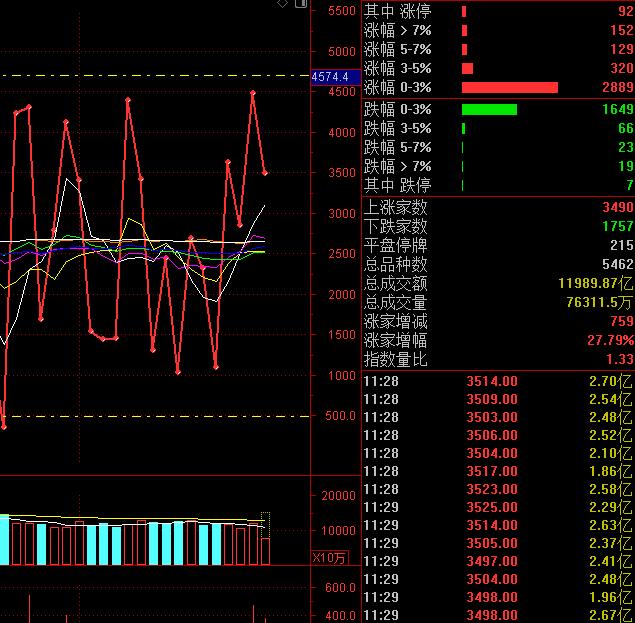Click the 下跌家数 label
The height and width of the screenshot is (623, 635).
click(x=395, y=226)
